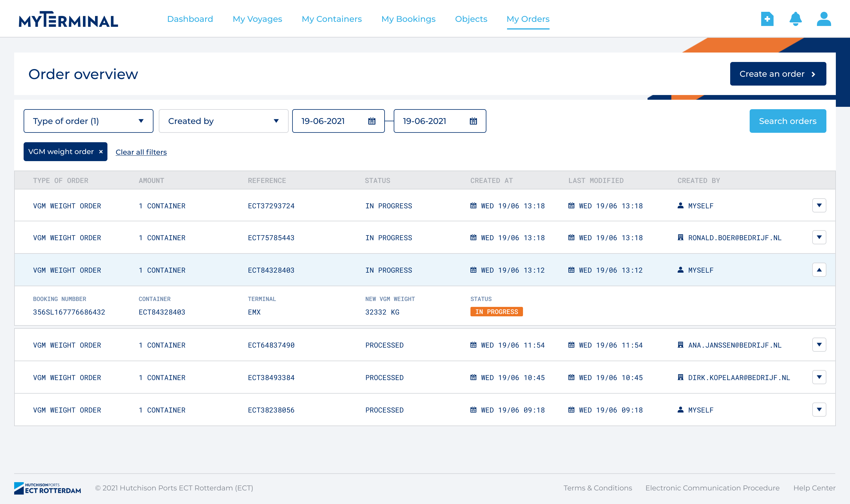Image resolution: width=850 pixels, height=504 pixels.
Task: Click Create an order button
Action: coord(778,74)
